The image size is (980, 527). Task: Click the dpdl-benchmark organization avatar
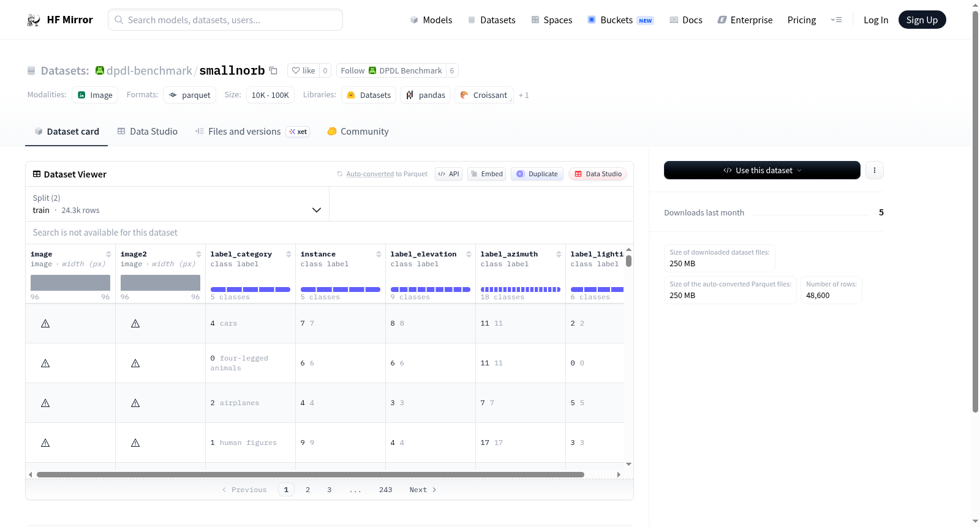[100, 70]
